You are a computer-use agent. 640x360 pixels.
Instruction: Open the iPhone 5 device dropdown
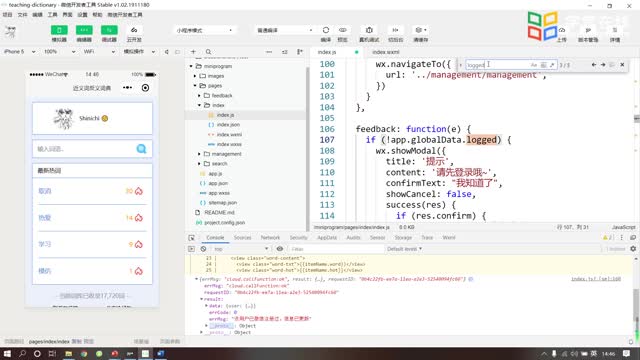(20, 52)
